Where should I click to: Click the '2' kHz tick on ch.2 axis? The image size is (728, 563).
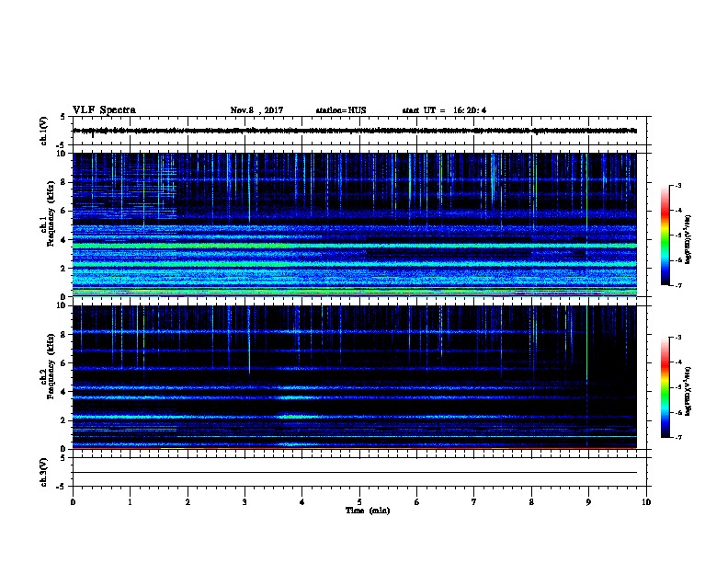tap(63, 420)
